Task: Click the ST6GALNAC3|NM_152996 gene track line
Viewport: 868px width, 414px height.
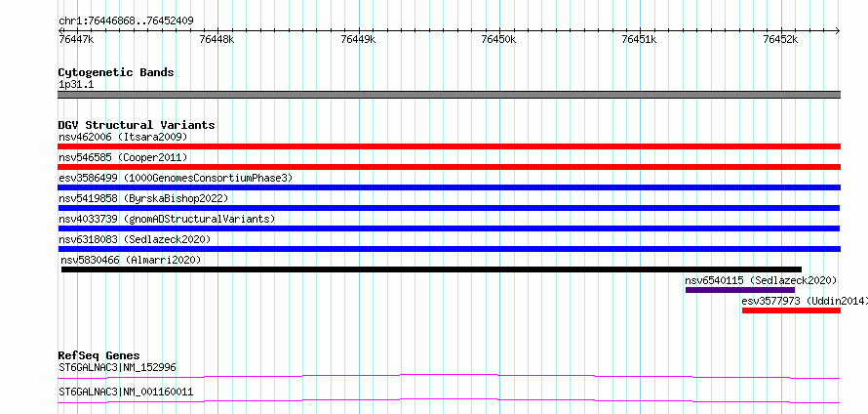Action: [449, 377]
